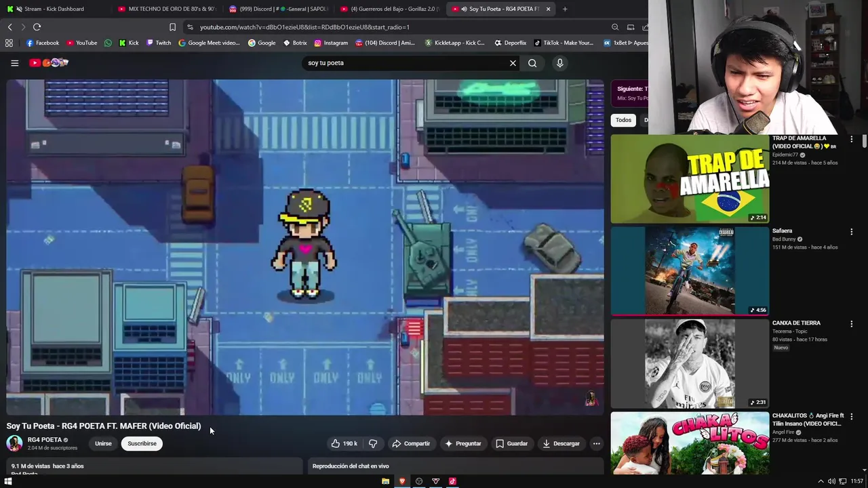The image size is (868, 488).
Task: Open Brave browser taskbar icon
Action: pos(402,481)
